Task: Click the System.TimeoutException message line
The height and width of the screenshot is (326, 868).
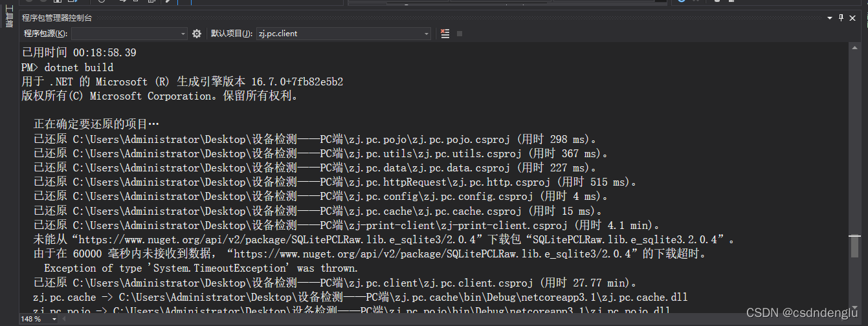Action: tap(201, 268)
